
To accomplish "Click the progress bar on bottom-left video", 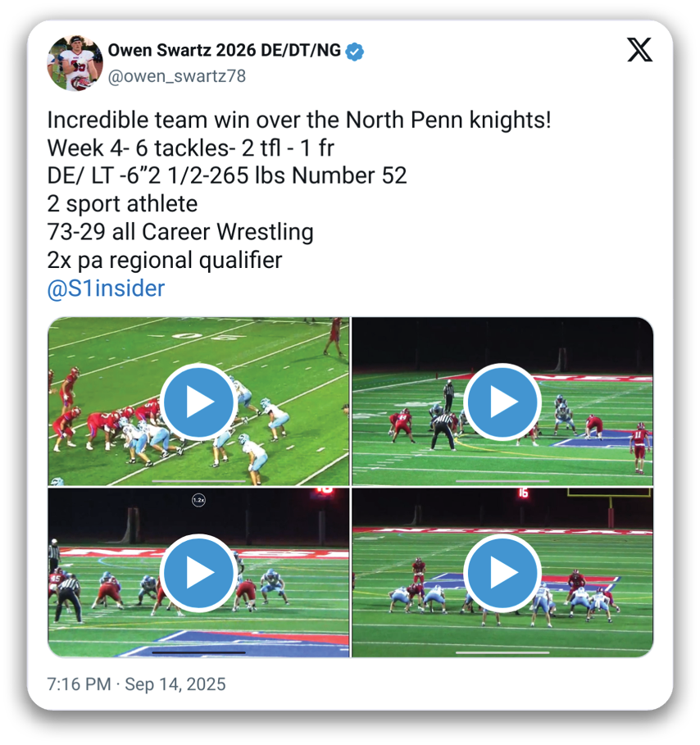I will click(198, 653).
